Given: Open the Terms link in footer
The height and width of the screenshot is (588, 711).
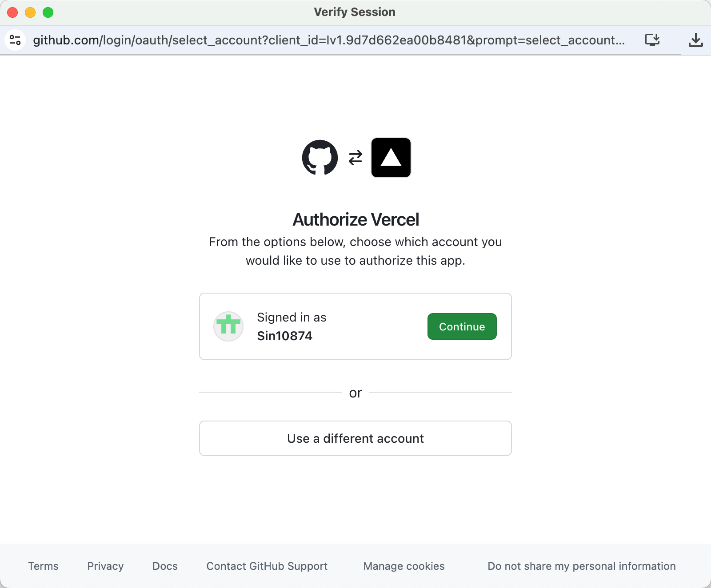Looking at the screenshot, I should (x=44, y=566).
